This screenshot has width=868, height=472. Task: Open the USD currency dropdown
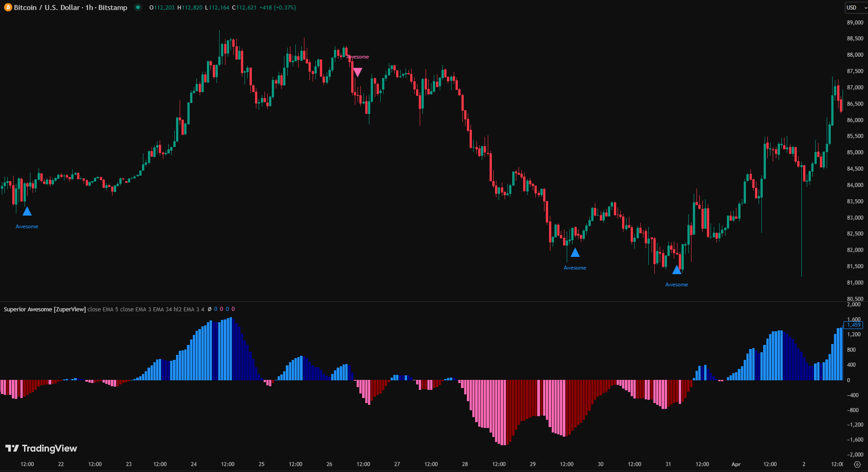pyautogui.click(x=855, y=8)
